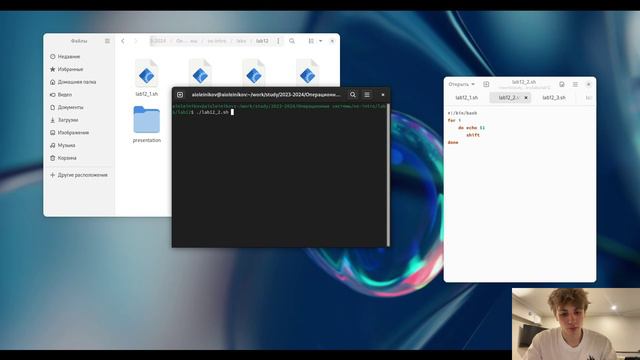Click the do echo line in editor
The image size is (640, 360).
point(471,128)
